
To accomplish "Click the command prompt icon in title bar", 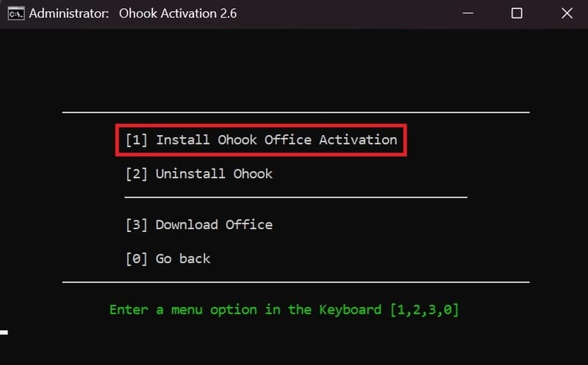I will click(16, 13).
